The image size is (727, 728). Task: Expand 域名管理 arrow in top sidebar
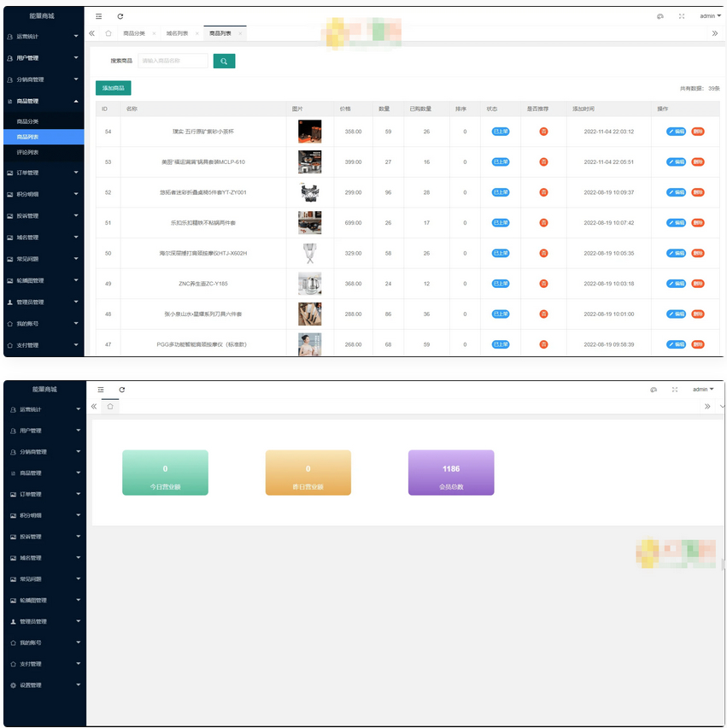pyautogui.click(x=76, y=238)
